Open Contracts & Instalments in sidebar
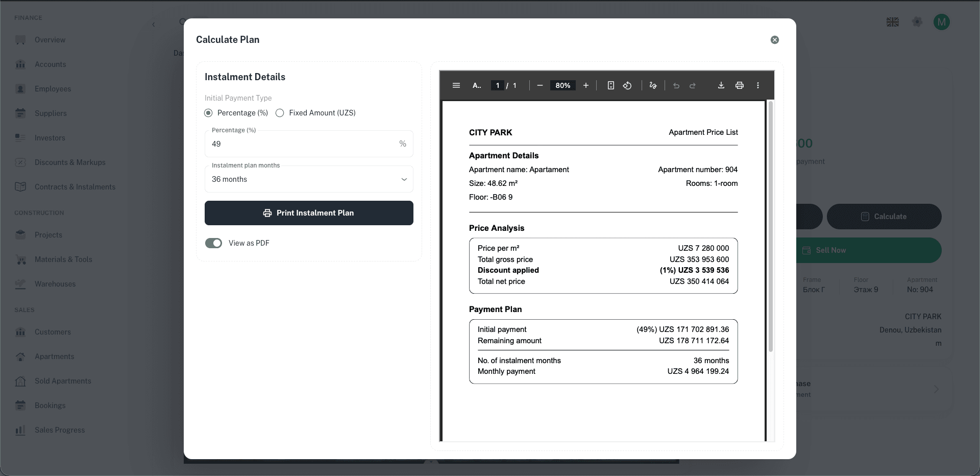Viewport: 980px width, 476px height. [x=75, y=187]
